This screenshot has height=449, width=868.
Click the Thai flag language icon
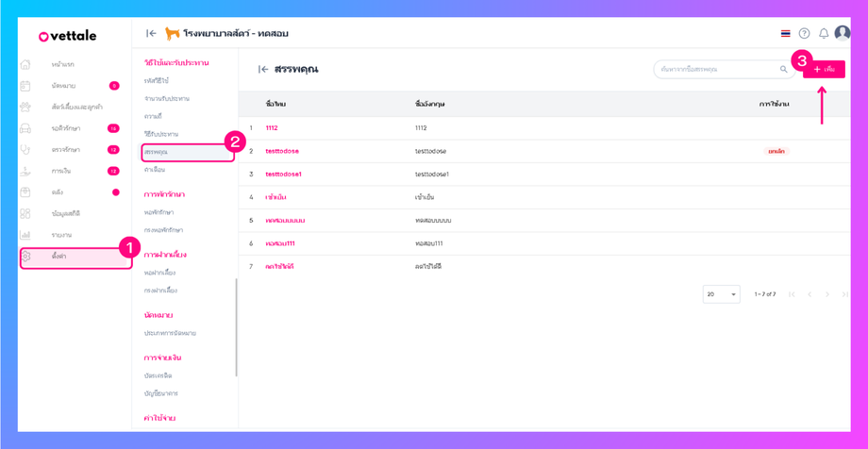[x=785, y=34]
